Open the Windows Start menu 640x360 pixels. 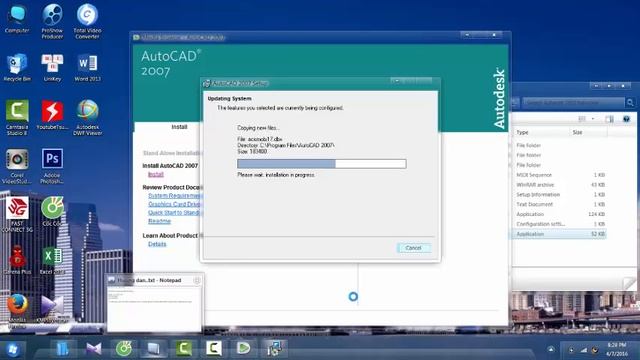pyautogui.click(x=12, y=349)
